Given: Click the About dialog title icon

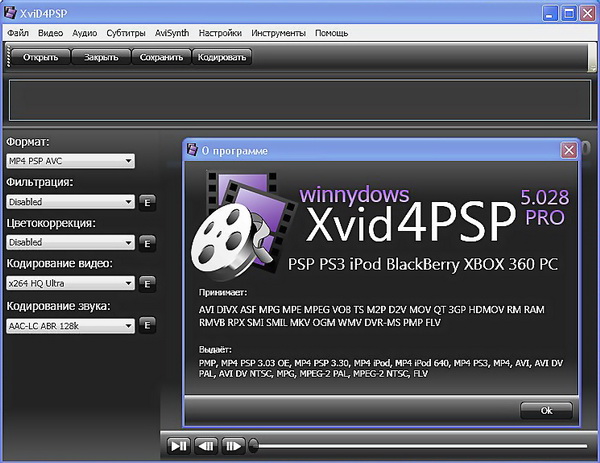Looking at the screenshot, I should pos(192,150).
